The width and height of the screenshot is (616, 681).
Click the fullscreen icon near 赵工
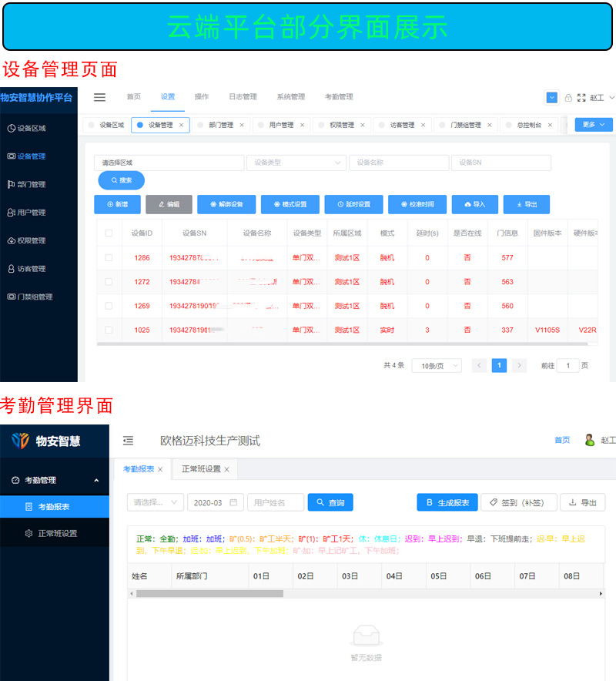click(580, 97)
